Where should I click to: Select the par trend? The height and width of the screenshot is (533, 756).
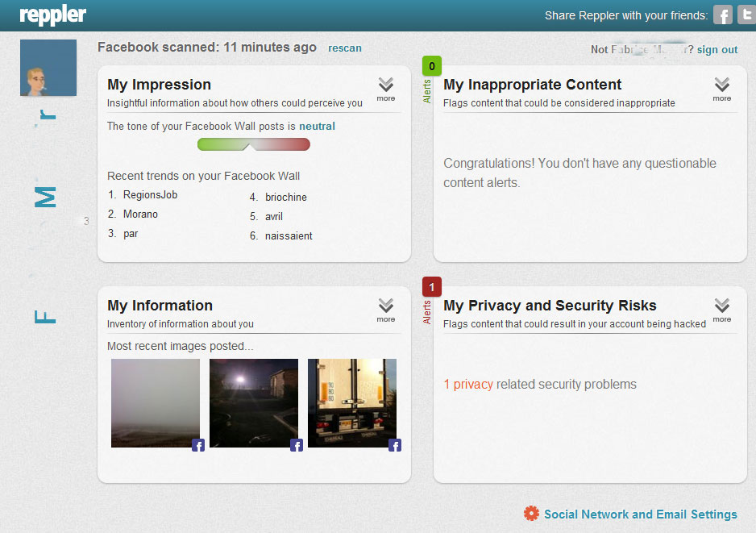click(131, 234)
